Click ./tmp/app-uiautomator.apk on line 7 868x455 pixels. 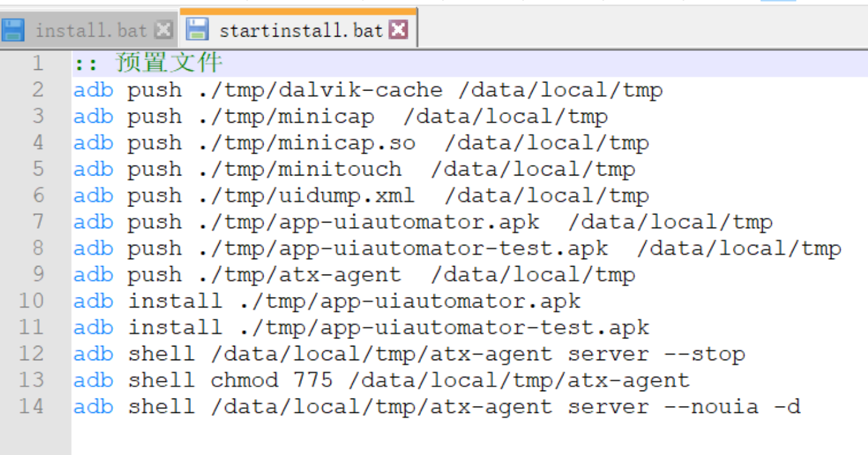click(368, 222)
